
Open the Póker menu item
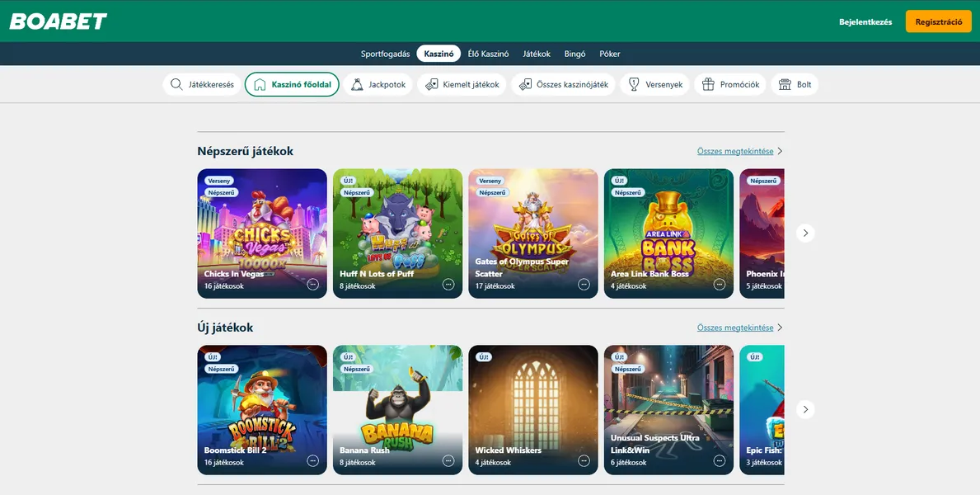pos(609,53)
